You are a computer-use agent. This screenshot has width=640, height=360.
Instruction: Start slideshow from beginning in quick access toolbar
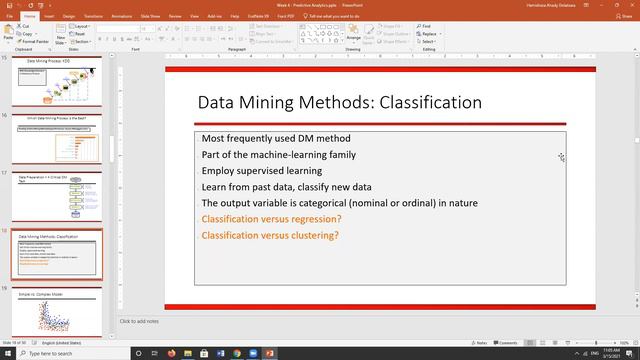click(40, 5)
